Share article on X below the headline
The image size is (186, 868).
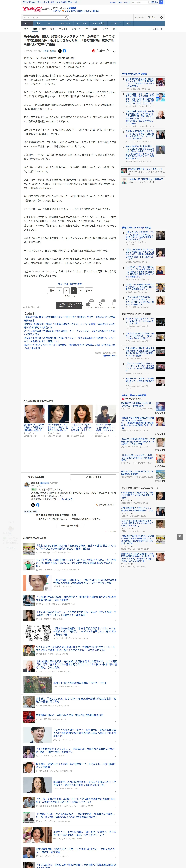pyautogui.click(x=60, y=51)
